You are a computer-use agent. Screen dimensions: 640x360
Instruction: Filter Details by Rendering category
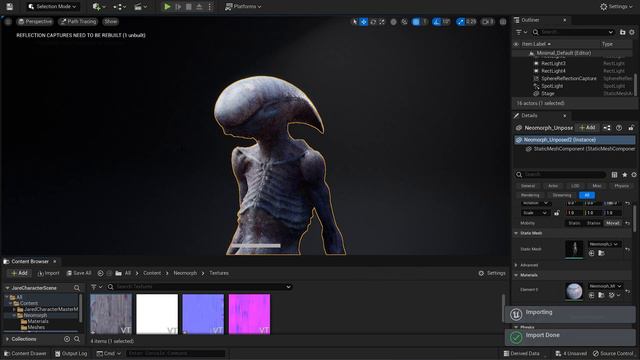(x=530, y=195)
